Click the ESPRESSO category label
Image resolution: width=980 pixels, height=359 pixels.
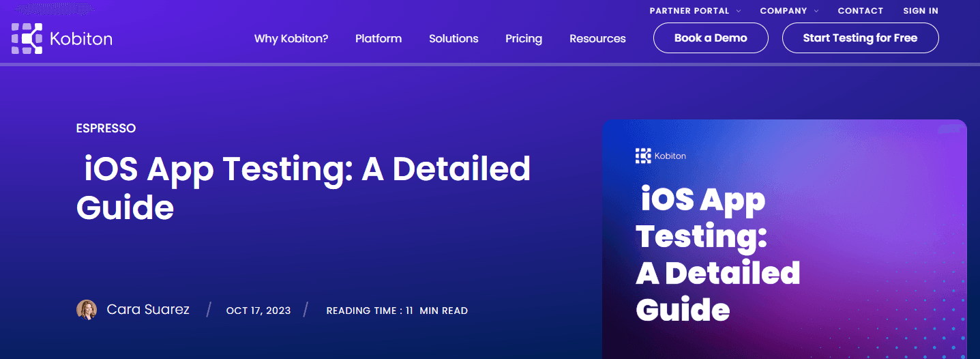pyautogui.click(x=106, y=128)
